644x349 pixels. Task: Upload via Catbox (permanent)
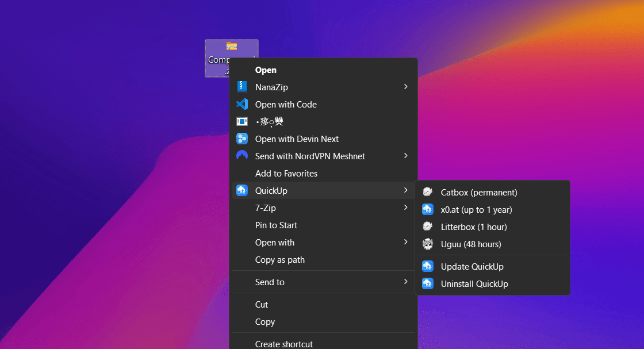click(492, 192)
